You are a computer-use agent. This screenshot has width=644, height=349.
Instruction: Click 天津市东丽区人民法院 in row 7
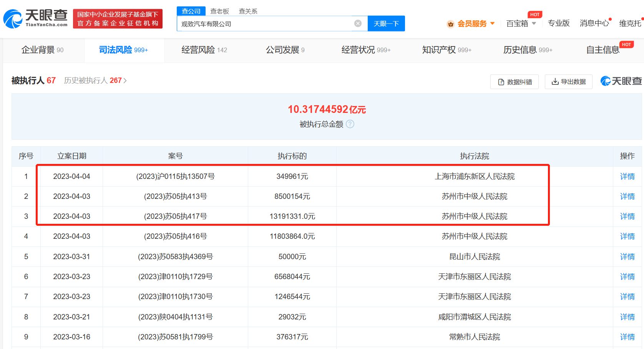pos(475,296)
